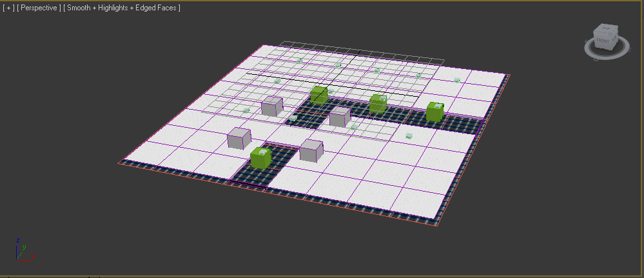
Task: Click the FRONT face of the ViewCube
Action: pos(603,41)
